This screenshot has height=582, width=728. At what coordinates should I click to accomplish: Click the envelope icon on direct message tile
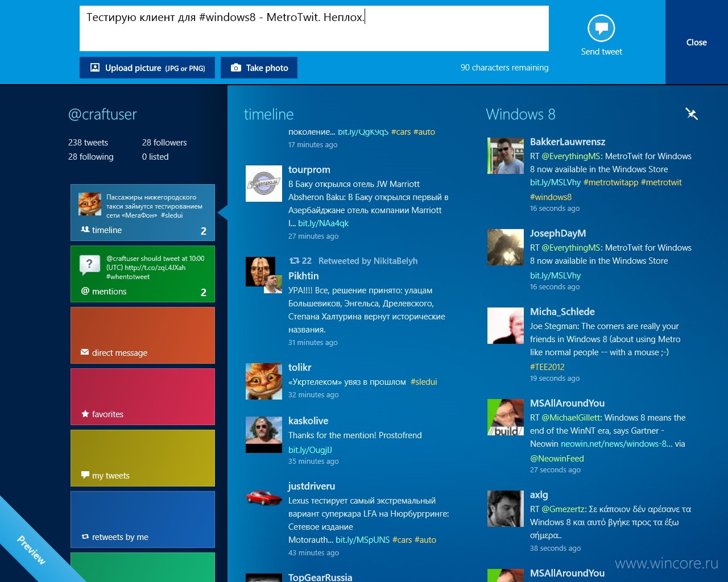(85, 352)
